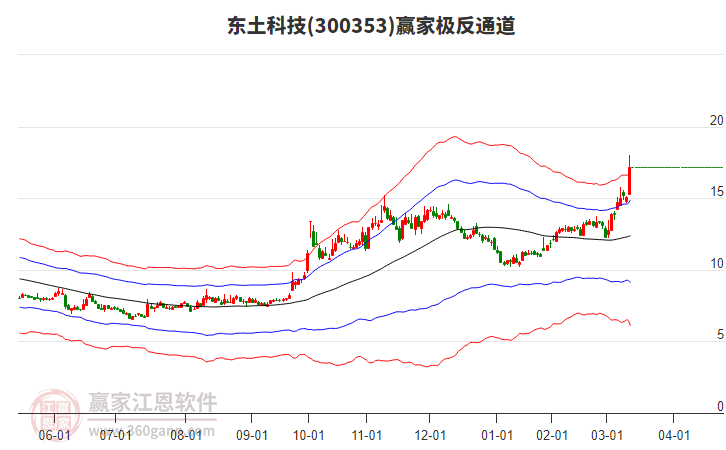Viewport: 726px width, 450px height.
Task: Click the price axis value 5
Action: 720,335
